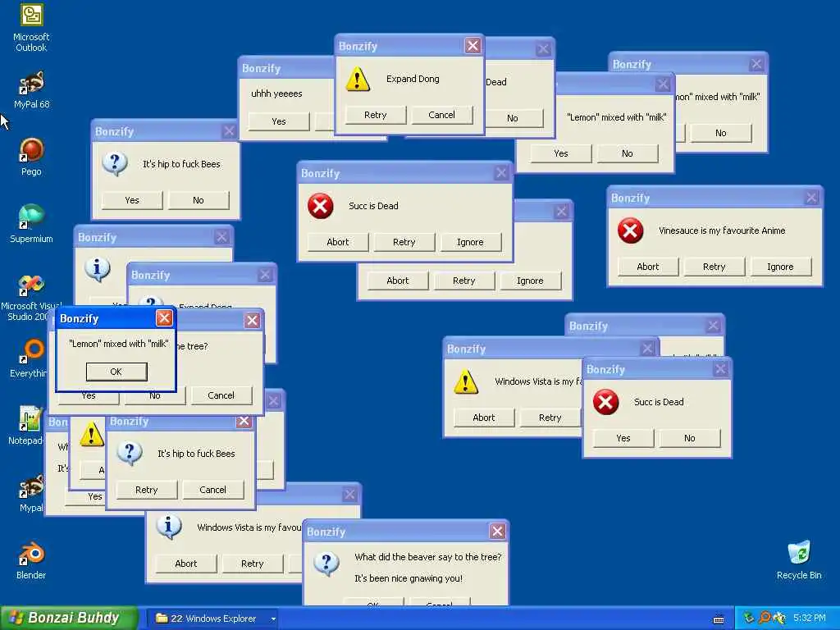The image size is (840, 630).
Task: Click Abort in the dialog behind the Abort/Retry/Ignore Succ is Dead dialog
Action: 398,281
